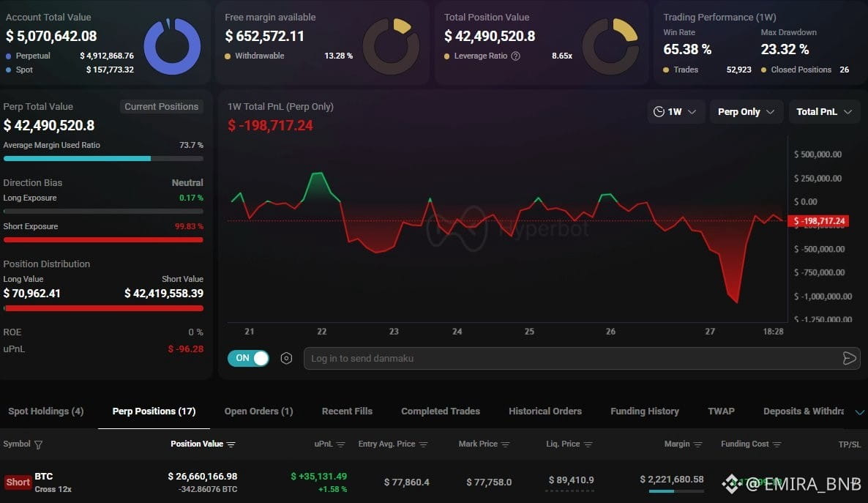Sort by Funding Cost column icon

pyautogui.click(x=777, y=444)
